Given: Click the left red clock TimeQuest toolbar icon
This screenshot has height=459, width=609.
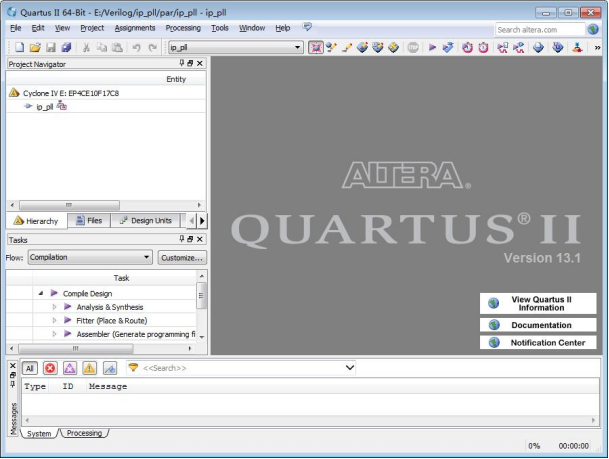Looking at the screenshot, I should (x=467, y=47).
